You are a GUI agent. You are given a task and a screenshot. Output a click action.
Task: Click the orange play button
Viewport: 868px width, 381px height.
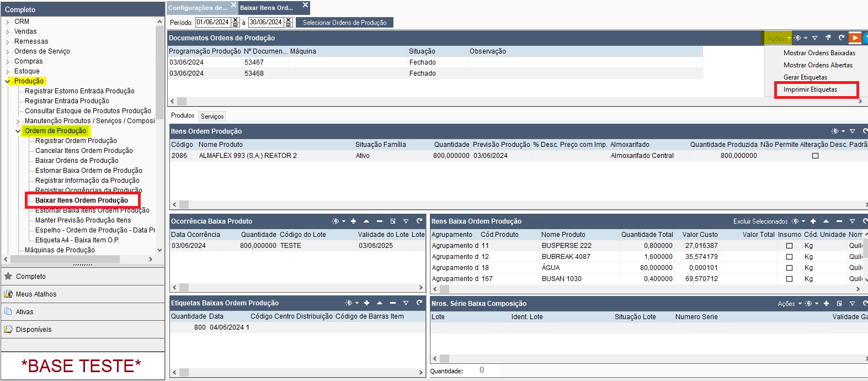pyautogui.click(x=855, y=38)
